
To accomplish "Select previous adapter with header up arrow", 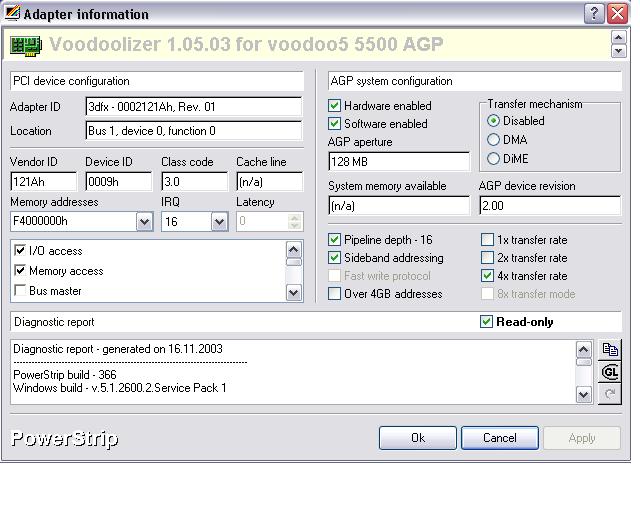I will [x=619, y=38].
